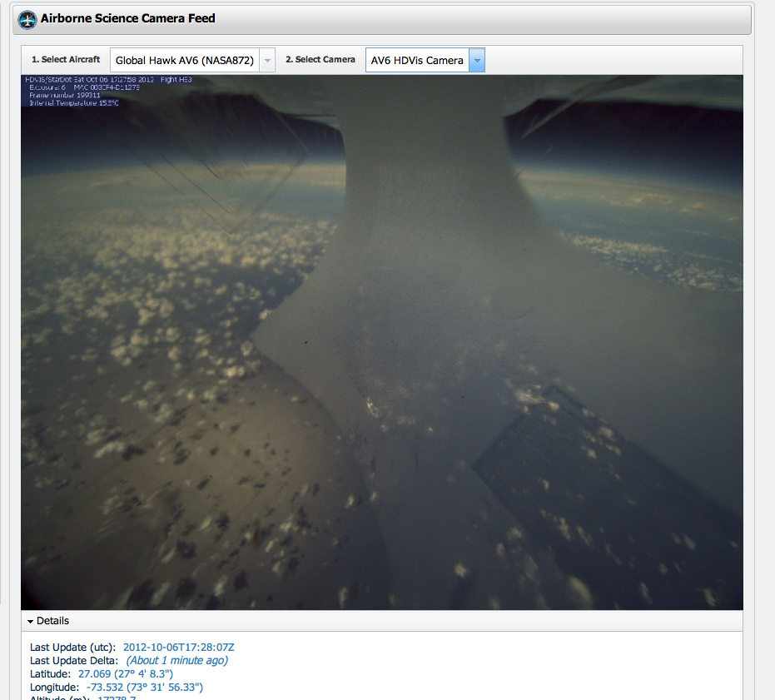This screenshot has height=700, width=775.
Task: Click the '1. Select Aircraft' label
Action: pyautogui.click(x=66, y=60)
